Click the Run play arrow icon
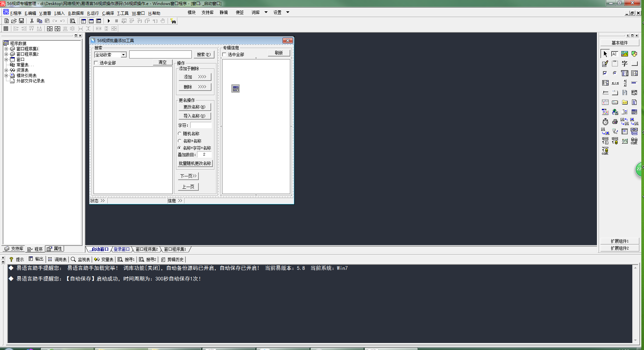 click(x=109, y=21)
